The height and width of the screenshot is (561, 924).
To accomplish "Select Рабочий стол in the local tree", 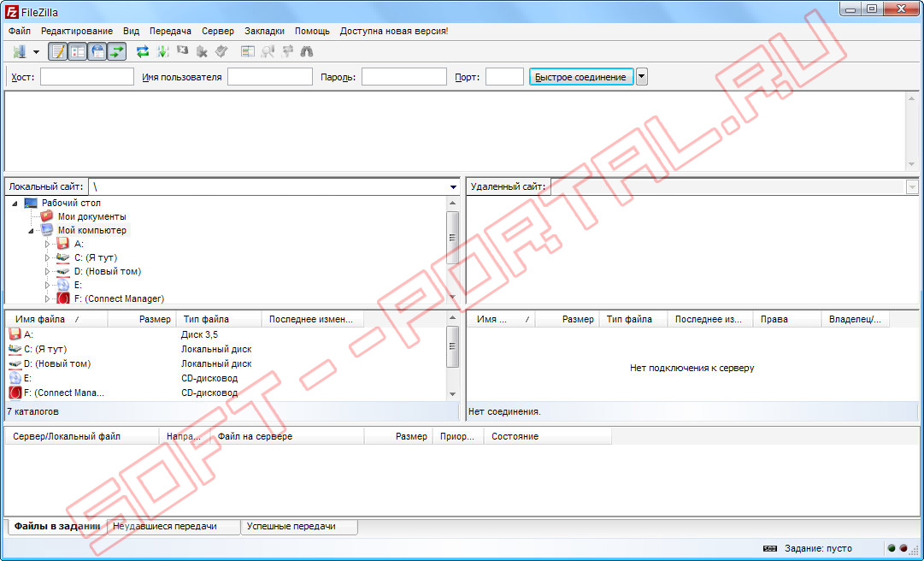I will pyautogui.click(x=71, y=203).
